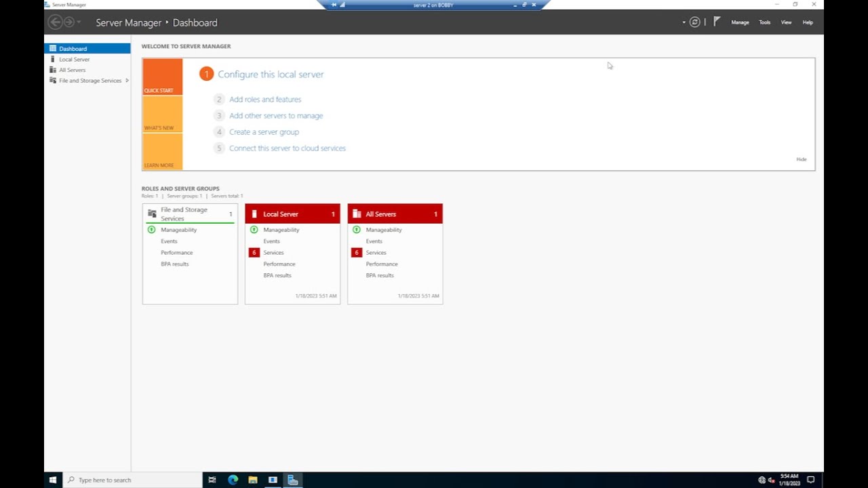Open BPA results in File and Storage tile
The width and height of the screenshot is (868, 488).
point(175,264)
